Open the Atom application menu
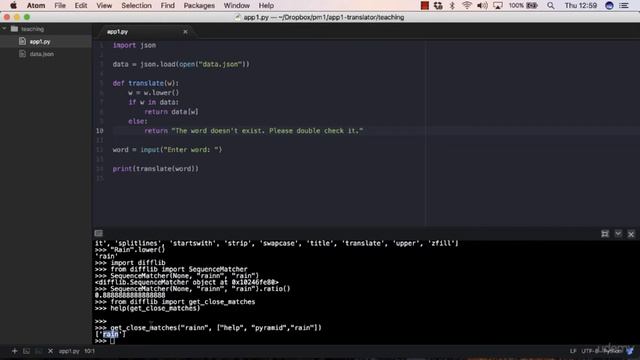 (x=36, y=5)
